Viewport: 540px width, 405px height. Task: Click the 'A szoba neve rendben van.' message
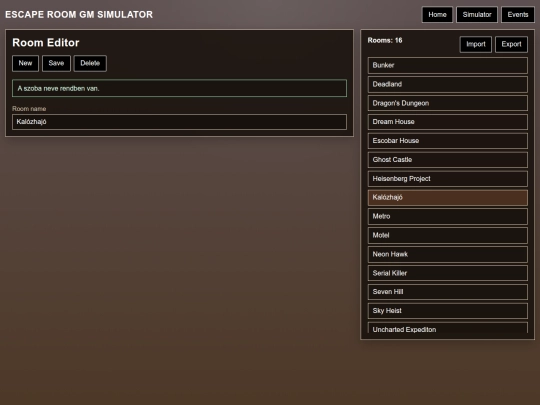click(179, 89)
